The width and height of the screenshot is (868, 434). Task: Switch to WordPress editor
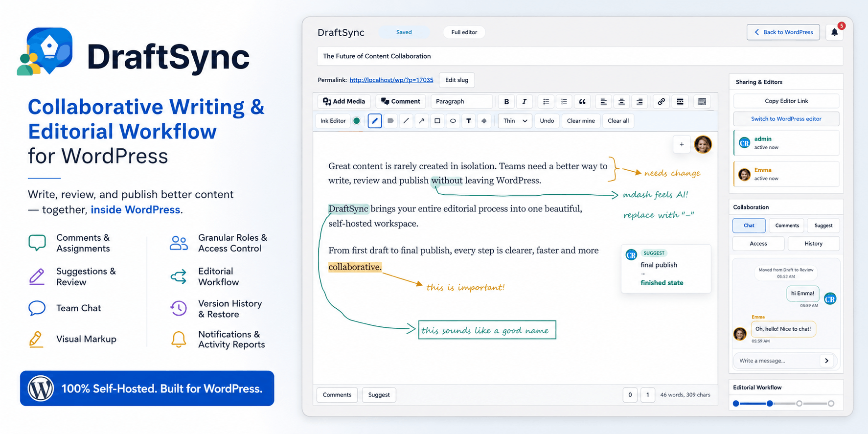pyautogui.click(x=786, y=119)
